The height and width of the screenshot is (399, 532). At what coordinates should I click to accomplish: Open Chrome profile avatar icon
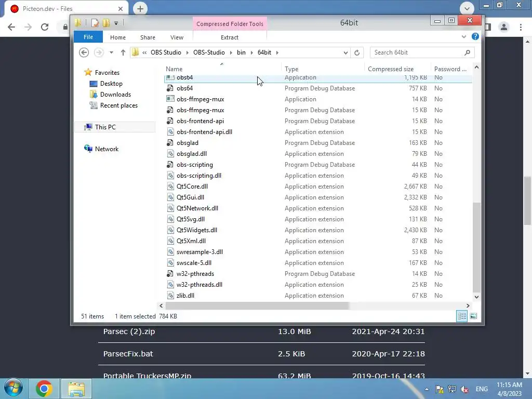(504, 27)
